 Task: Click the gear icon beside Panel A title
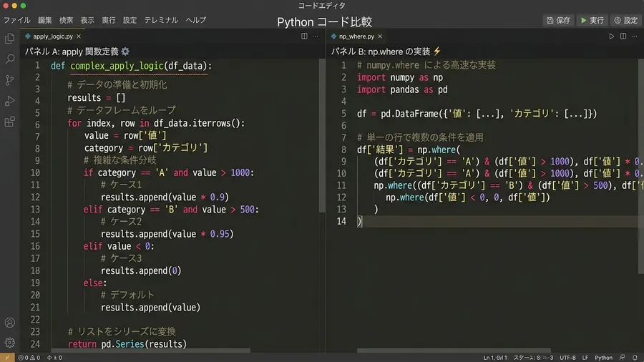pos(125,52)
